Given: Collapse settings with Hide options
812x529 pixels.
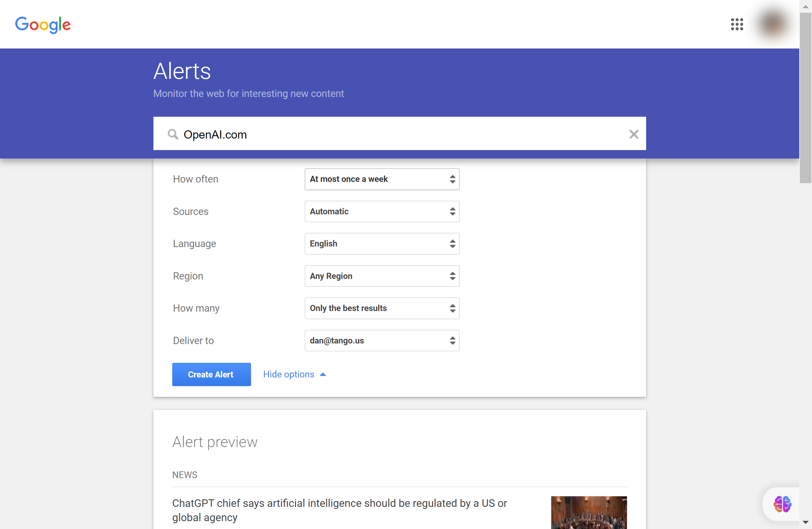Looking at the screenshot, I should pos(294,374).
